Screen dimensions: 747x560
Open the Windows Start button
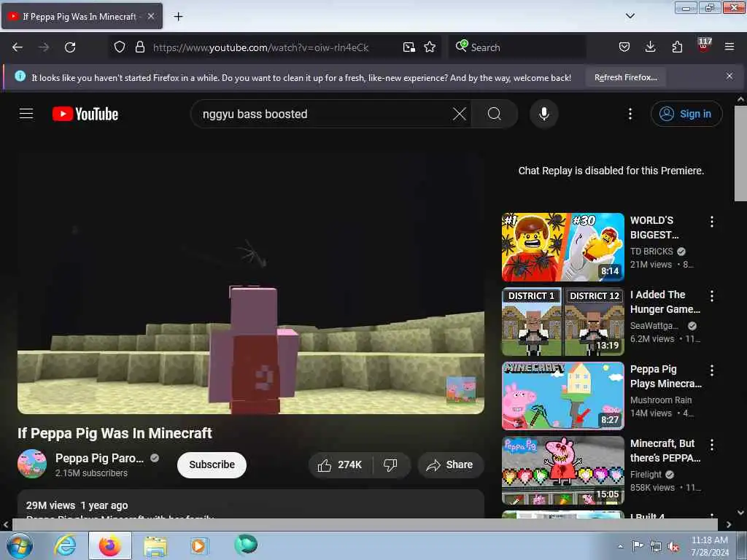coord(20,545)
